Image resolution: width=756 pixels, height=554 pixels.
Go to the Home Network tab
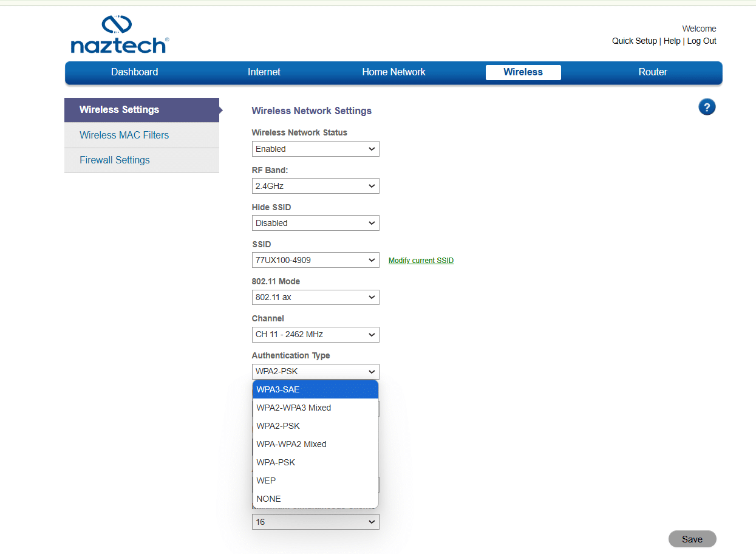(393, 72)
